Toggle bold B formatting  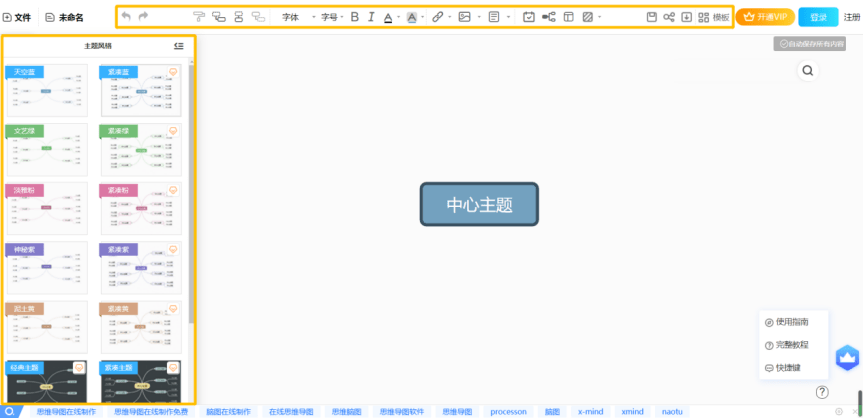pos(354,17)
